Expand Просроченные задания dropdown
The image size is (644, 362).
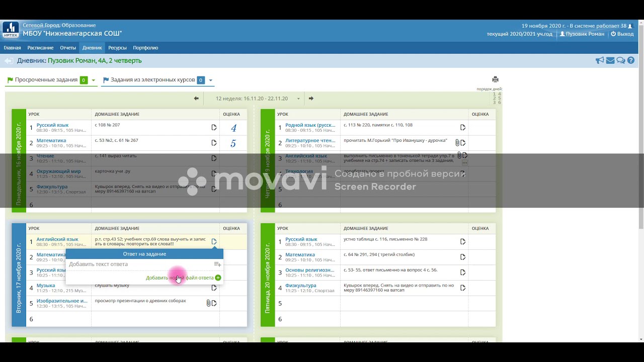tap(93, 80)
